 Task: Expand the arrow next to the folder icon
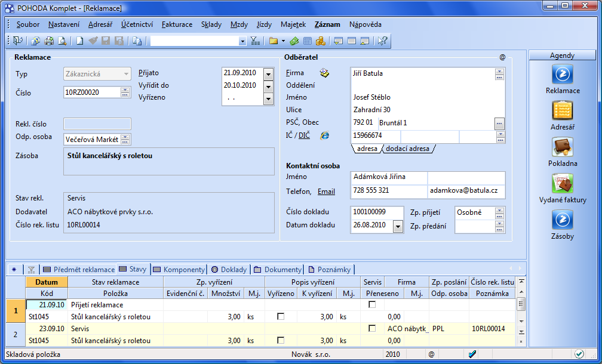pyautogui.click(x=283, y=41)
